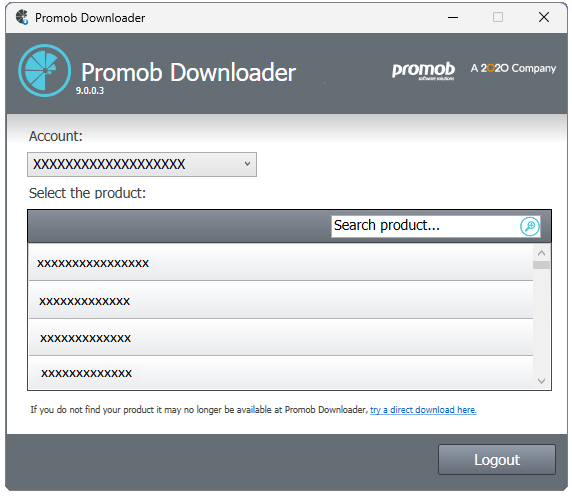The image size is (572, 496).
Task: Click the promob software solutions logo
Action: coord(423,71)
